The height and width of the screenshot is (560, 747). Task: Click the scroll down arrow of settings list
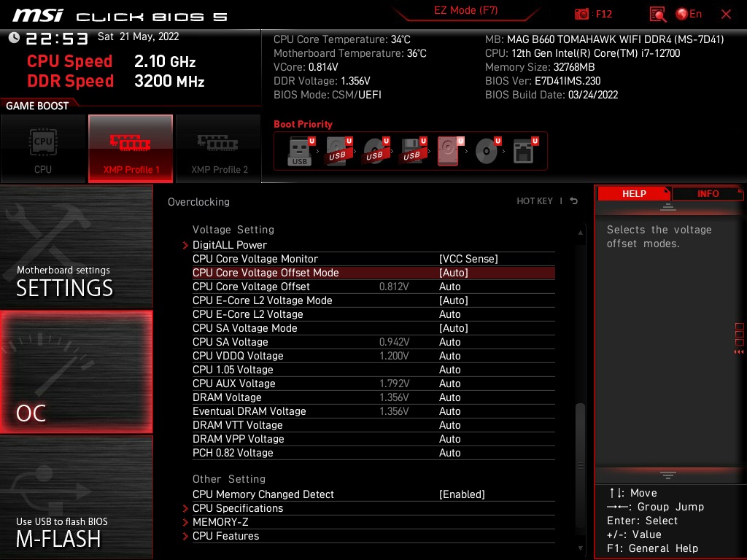pos(580,548)
